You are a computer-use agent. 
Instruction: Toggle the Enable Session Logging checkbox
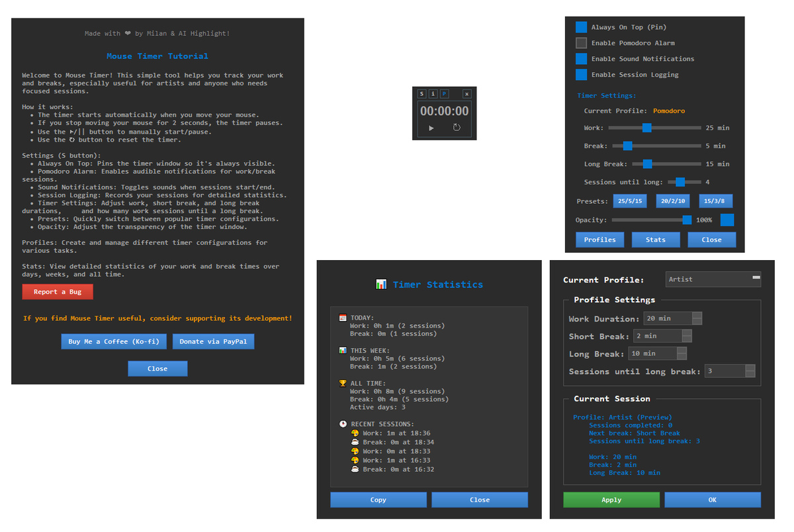581,75
